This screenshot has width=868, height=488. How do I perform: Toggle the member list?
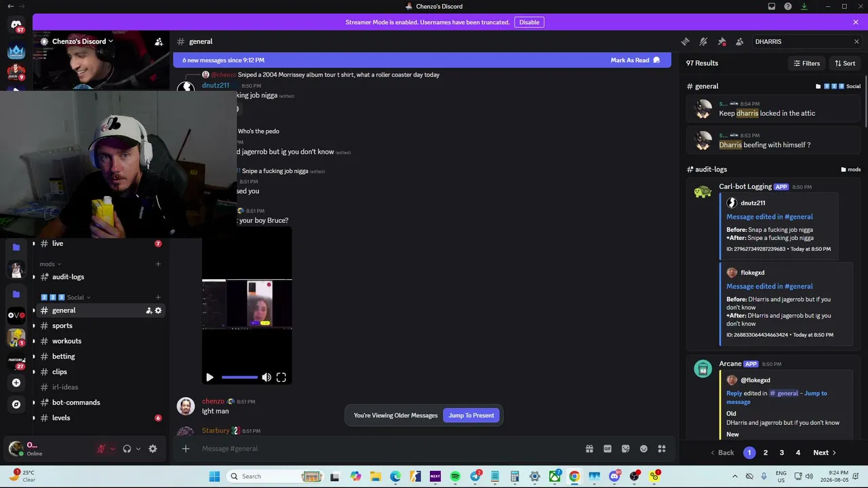(x=739, y=41)
